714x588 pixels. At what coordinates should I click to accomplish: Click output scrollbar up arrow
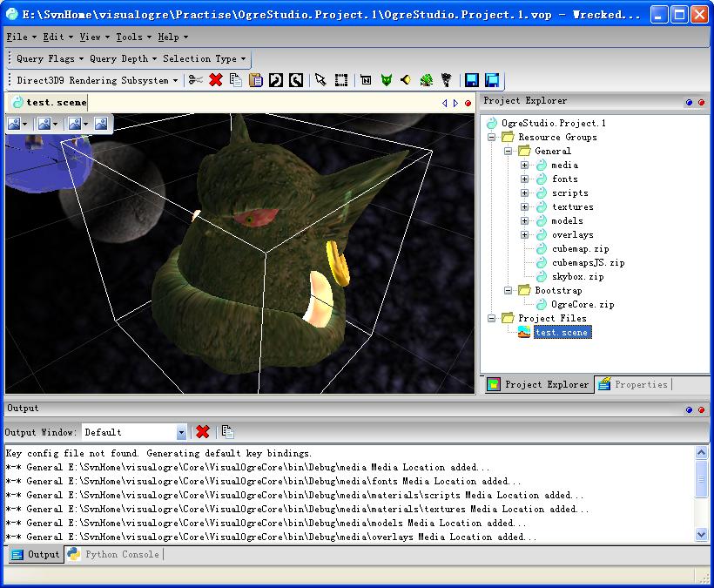click(701, 453)
